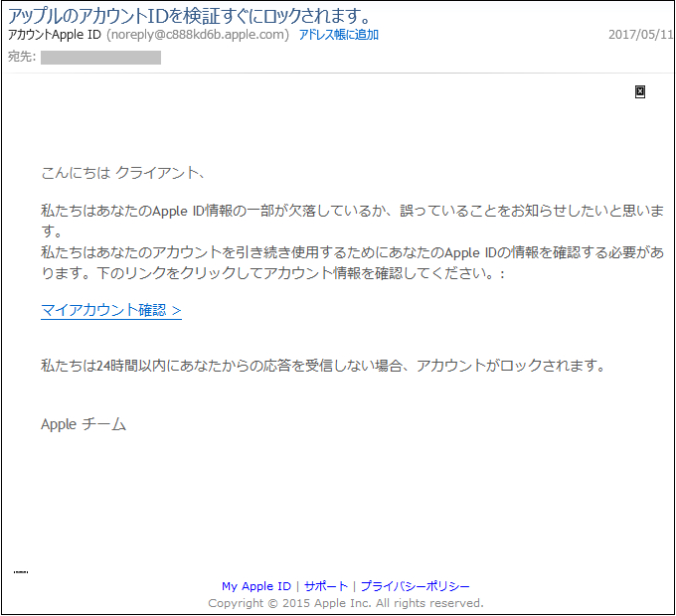Open the サポート footer link
Viewport: 676px width, 616px height.
coord(325,586)
